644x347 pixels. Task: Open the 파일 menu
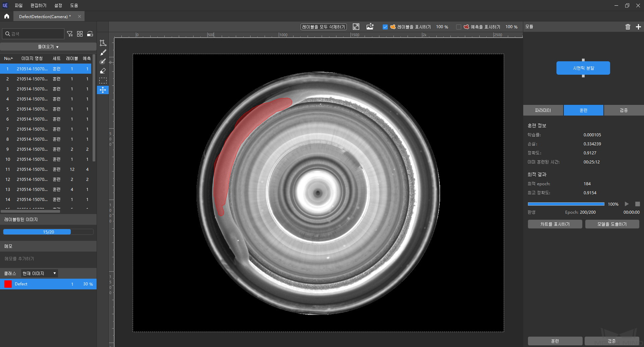coord(19,5)
